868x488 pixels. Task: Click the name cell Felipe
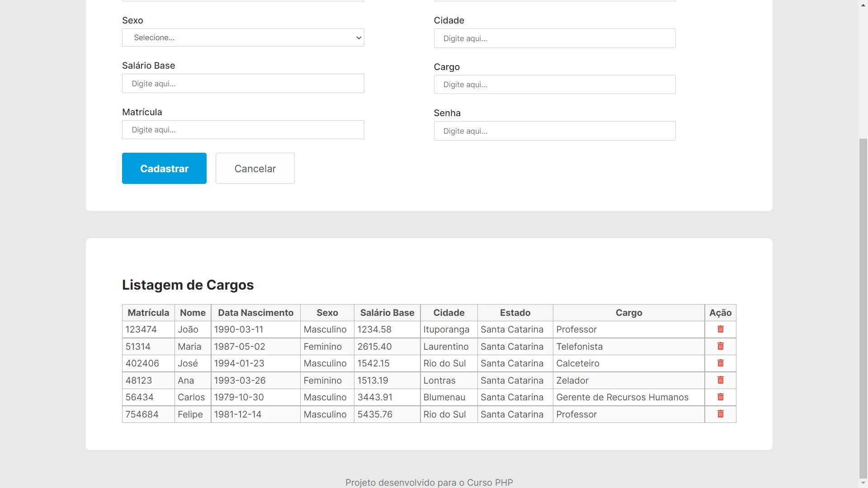[x=193, y=414]
